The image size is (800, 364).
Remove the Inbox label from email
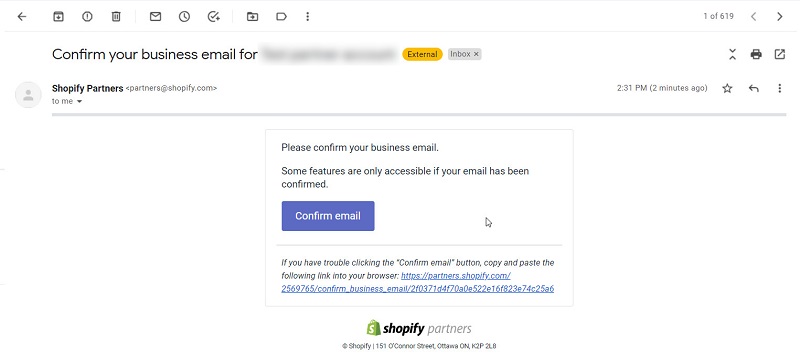tap(476, 54)
